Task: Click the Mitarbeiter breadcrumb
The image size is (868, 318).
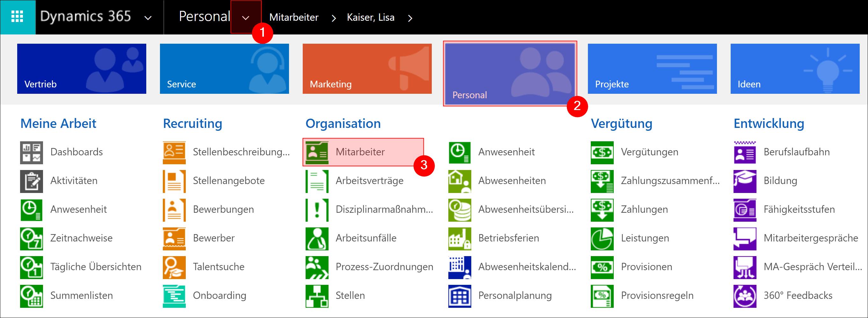Action: (294, 17)
